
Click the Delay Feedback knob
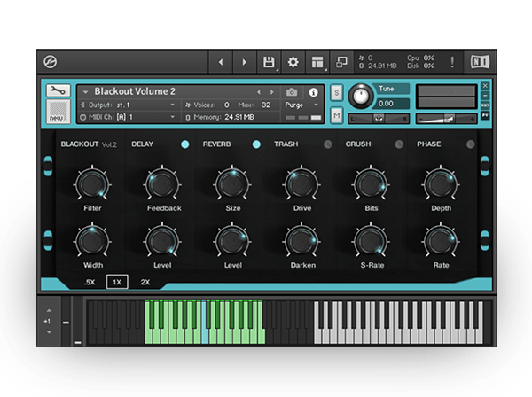click(x=162, y=183)
